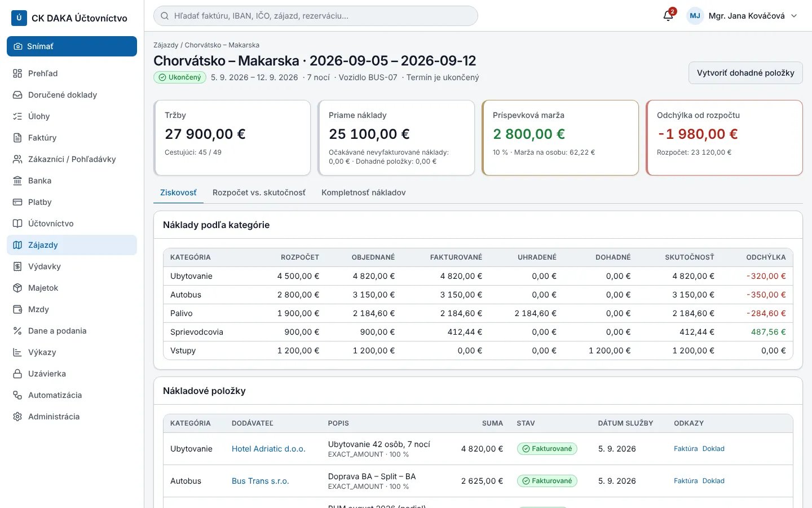Click -350,00 € deviation in Autobus row
This screenshot has height=508, width=812.
click(x=766, y=295)
